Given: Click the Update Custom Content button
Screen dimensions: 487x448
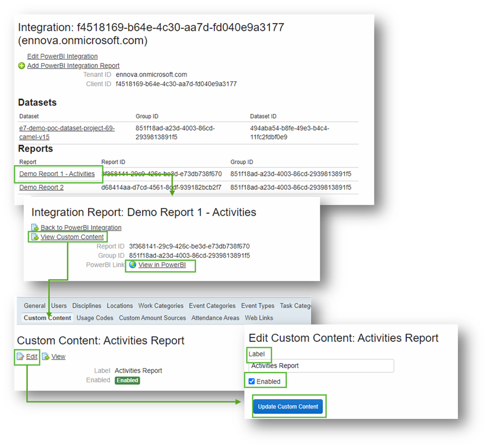Looking at the screenshot, I should coord(288,406).
